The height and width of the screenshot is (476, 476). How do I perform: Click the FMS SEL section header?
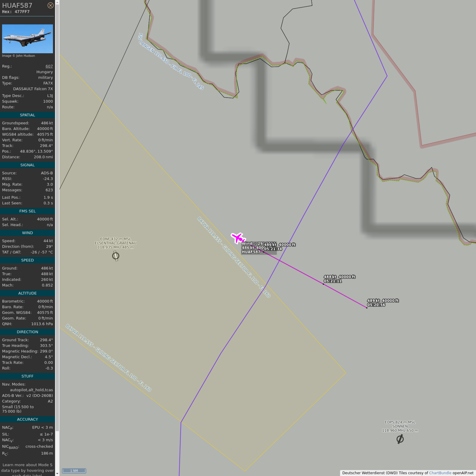pyautogui.click(x=27, y=211)
